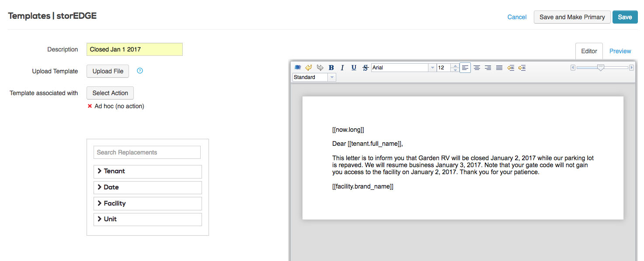Viewport: 644px width, 261px height.
Task: Expand the Tenant replacements section
Action: pyautogui.click(x=148, y=171)
